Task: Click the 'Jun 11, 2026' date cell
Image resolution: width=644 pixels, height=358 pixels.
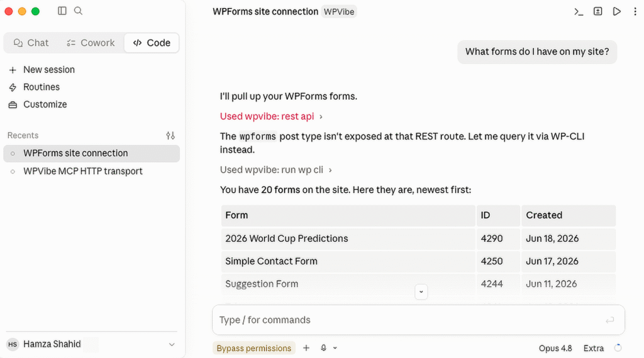Action: coord(569,284)
